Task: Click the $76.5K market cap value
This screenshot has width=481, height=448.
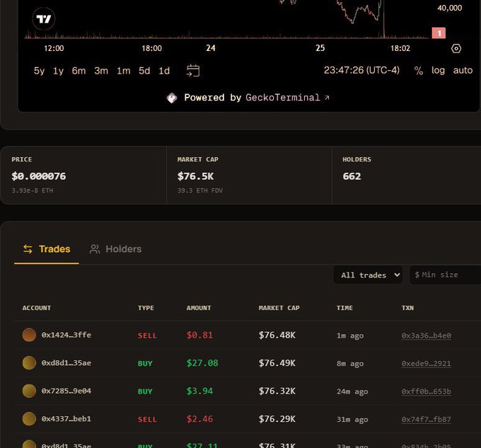Action: [195, 176]
